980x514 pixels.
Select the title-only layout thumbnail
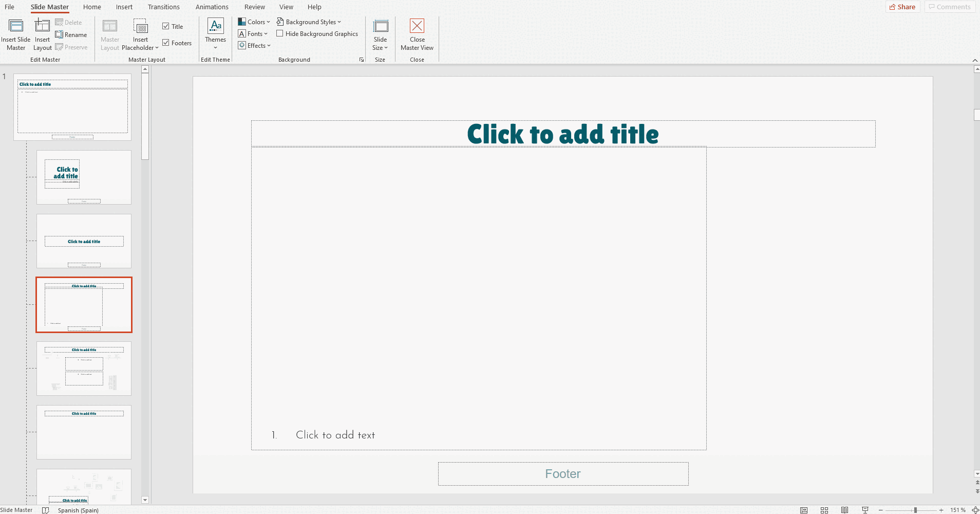pyautogui.click(x=84, y=432)
